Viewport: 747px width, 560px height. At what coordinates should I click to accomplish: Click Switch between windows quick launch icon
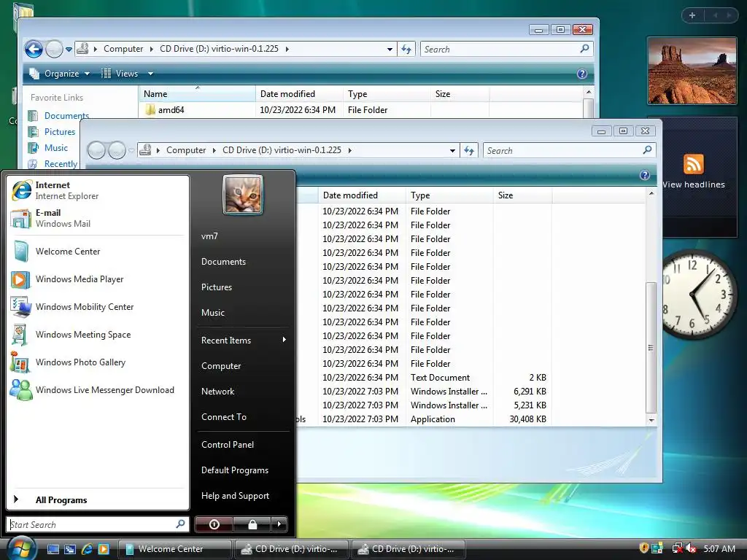(70, 549)
